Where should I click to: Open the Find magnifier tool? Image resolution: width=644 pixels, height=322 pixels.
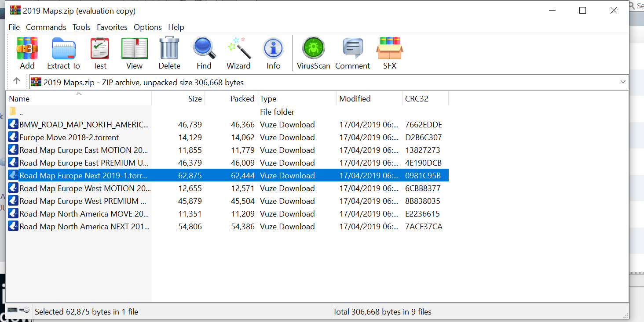204,48
